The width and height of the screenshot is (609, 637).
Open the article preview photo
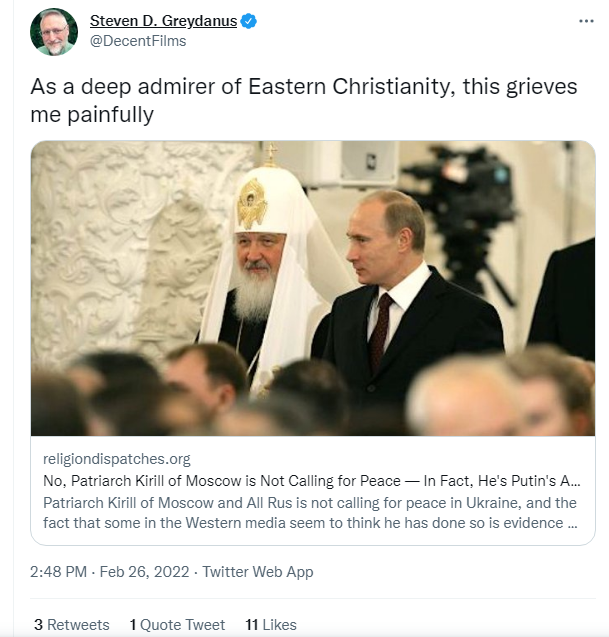click(x=313, y=288)
